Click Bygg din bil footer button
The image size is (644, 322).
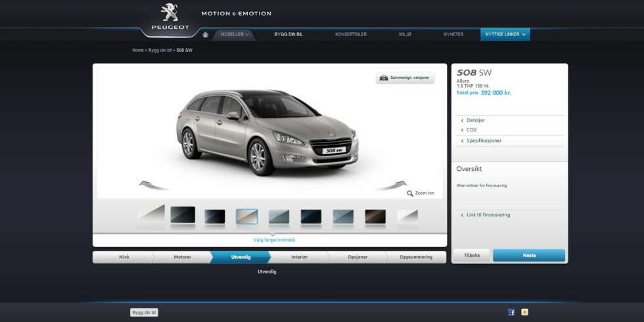point(144,313)
